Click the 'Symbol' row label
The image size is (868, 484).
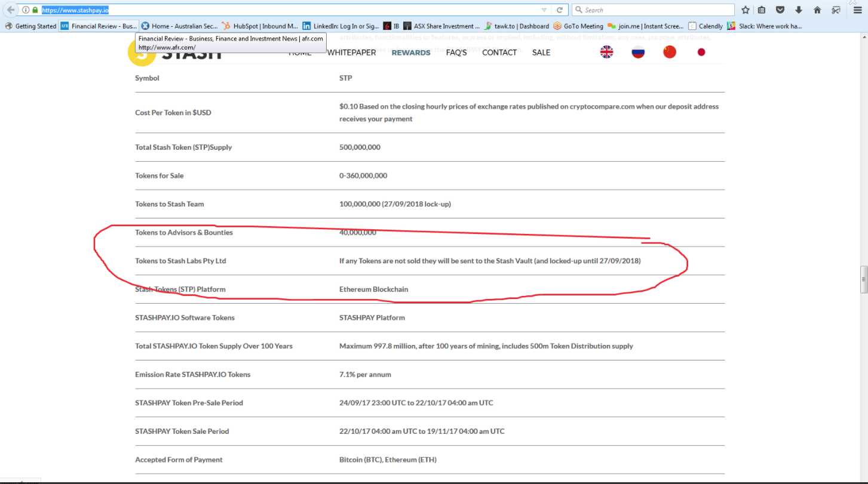(x=147, y=78)
